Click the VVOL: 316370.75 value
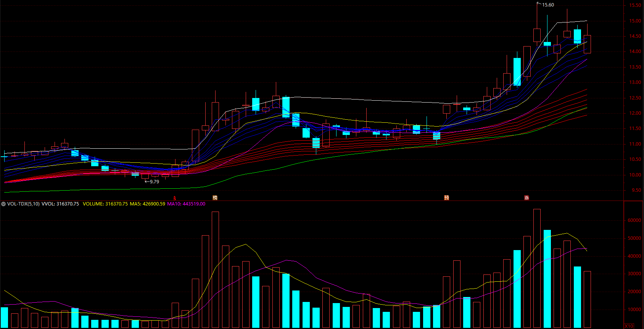 click(x=60, y=204)
